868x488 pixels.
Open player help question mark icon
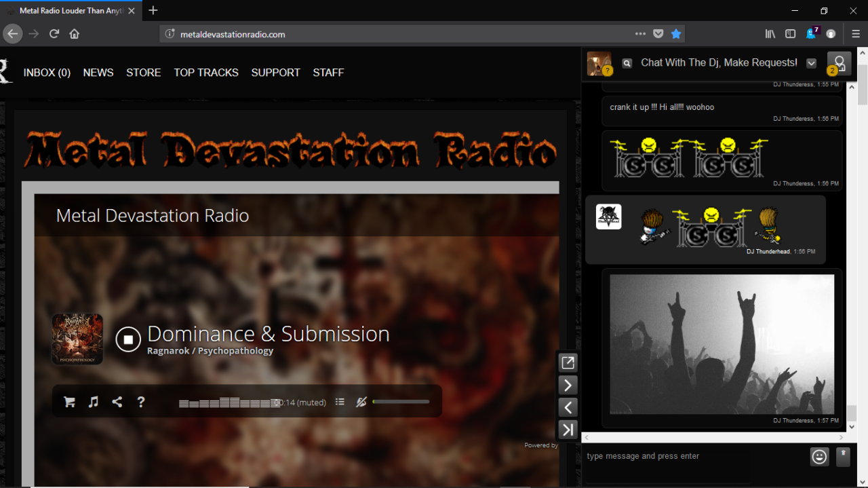click(141, 402)
